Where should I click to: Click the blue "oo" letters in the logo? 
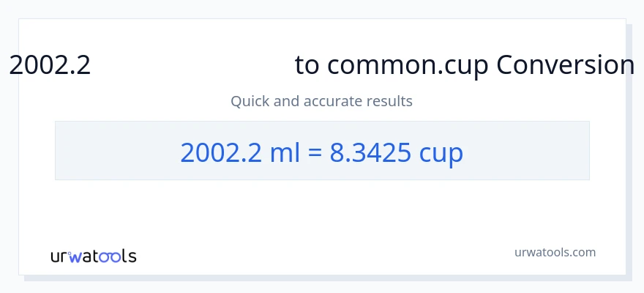pos(111,256)
